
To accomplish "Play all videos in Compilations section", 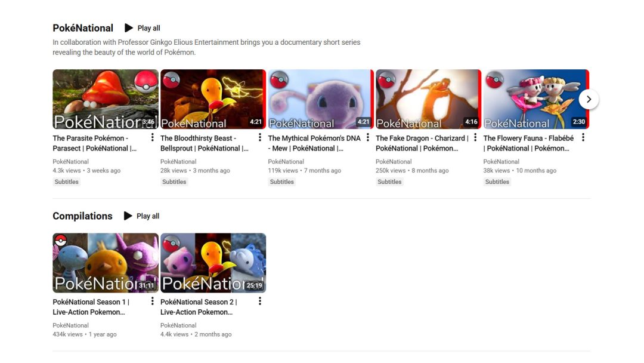I will pos(142,216).
